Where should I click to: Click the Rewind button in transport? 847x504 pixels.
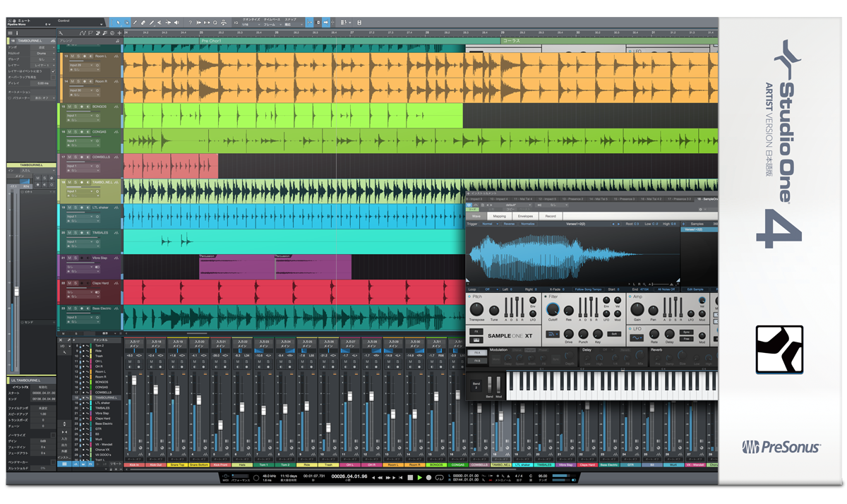380,478
